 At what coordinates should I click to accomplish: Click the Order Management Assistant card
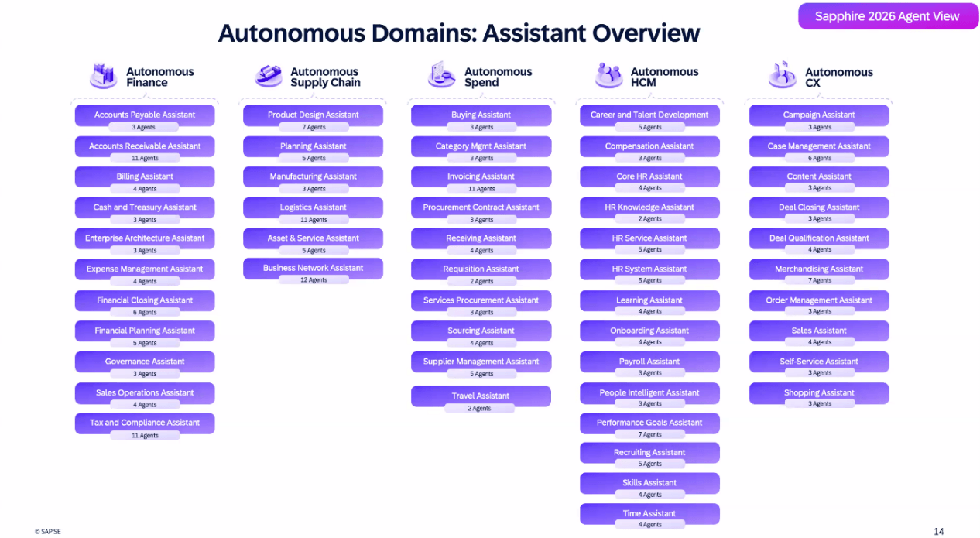[x=819, y=300]
